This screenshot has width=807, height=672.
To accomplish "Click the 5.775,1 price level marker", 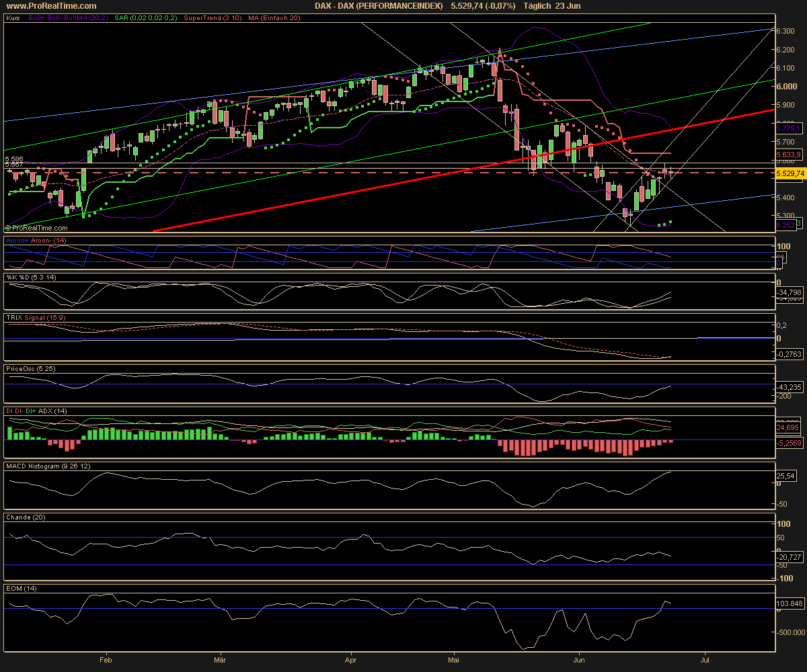I will tap(788, 128).
